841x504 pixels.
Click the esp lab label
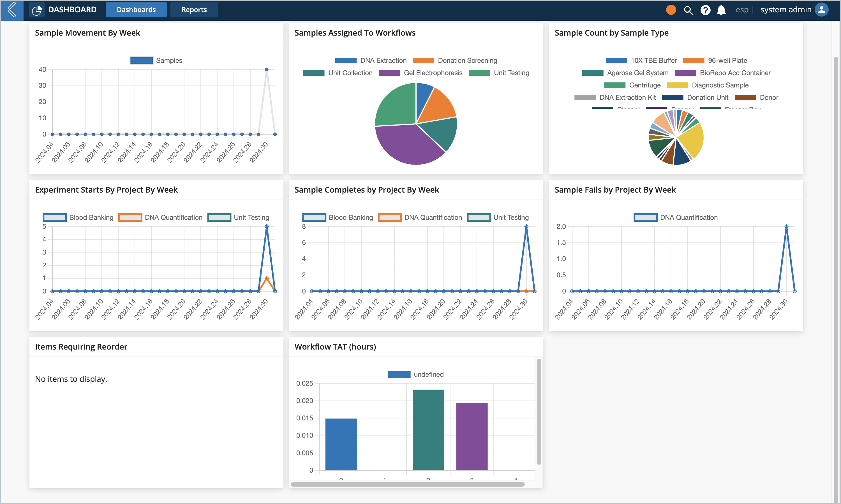click(x=742, y=10)
